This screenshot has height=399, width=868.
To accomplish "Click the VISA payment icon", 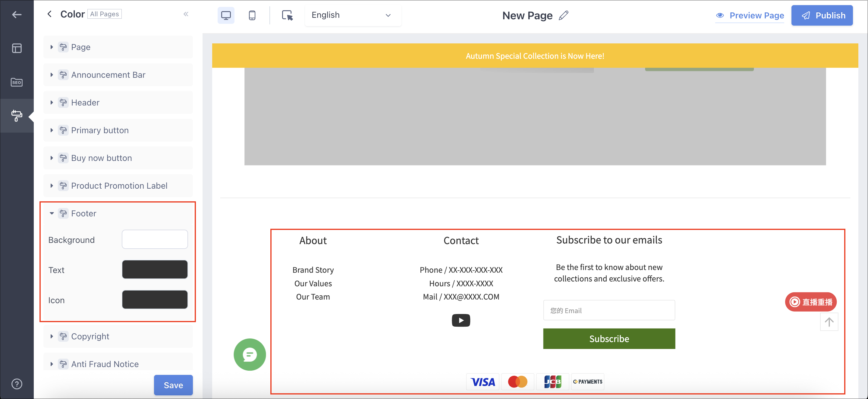I will 483,382.
